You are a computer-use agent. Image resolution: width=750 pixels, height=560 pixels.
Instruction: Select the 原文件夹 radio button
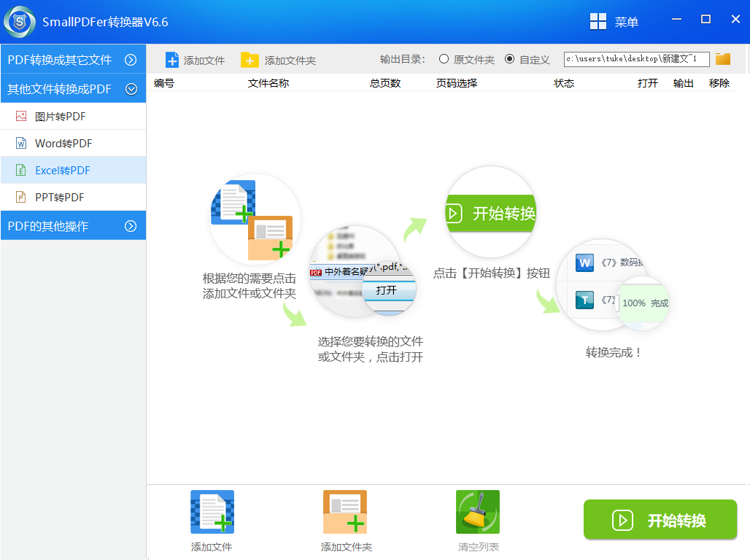[x=443, y=59]
